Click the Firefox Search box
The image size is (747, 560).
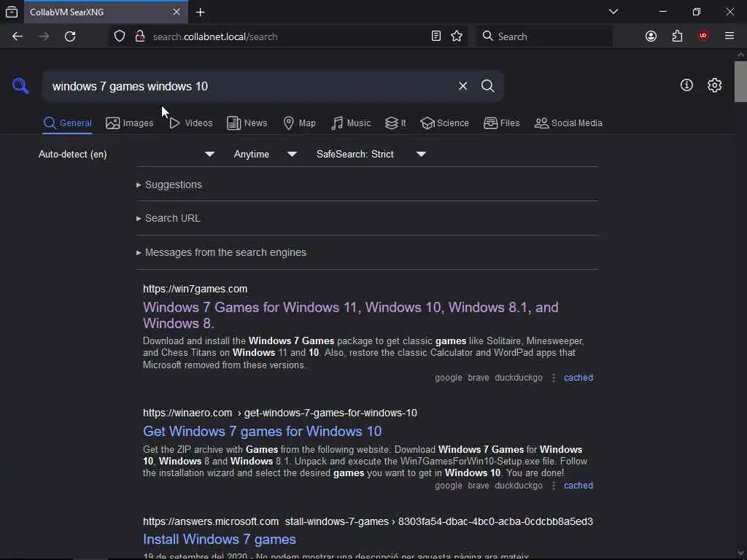click(x=544, y=36)
